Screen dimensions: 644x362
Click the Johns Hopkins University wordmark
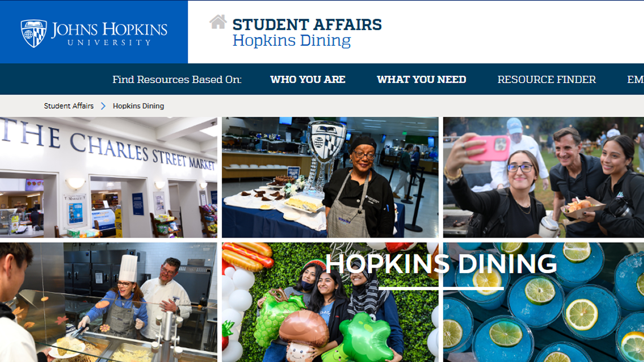point(109,34)
